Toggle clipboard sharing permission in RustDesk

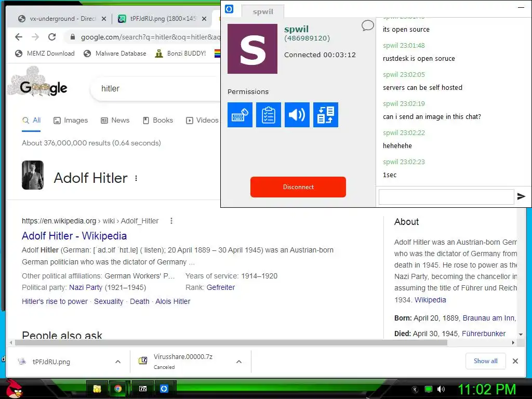[x=269, y=115]
